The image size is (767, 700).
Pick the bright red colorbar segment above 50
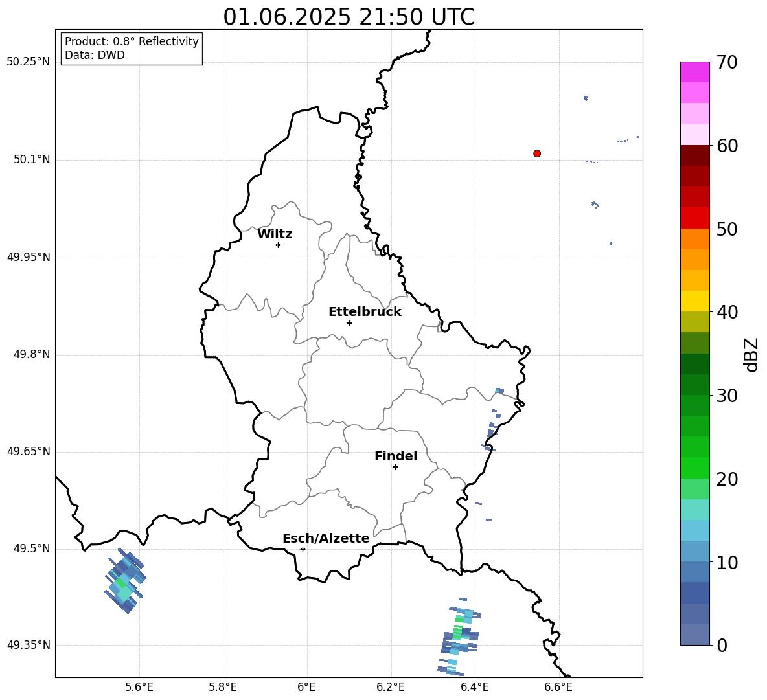coord(694,218)
